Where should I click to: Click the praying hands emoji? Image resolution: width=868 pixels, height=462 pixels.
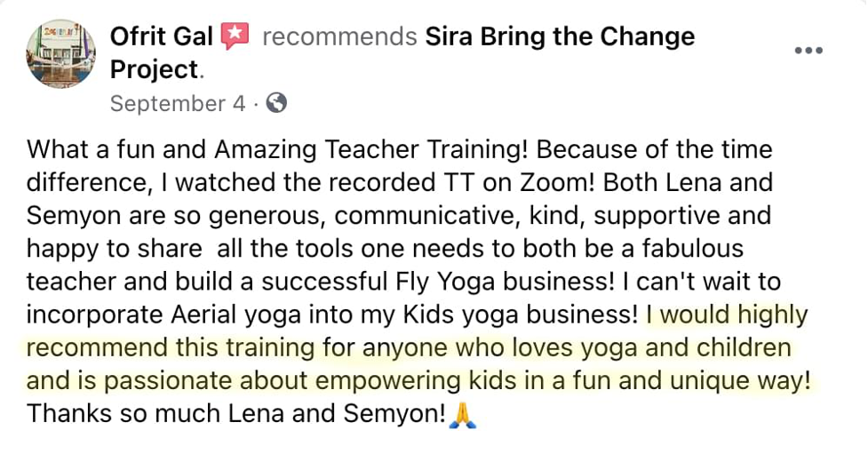(x=463, y=416)
